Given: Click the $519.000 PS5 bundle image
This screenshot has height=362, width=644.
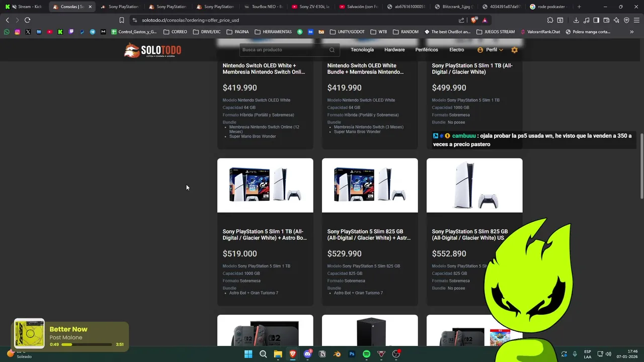Looking at the screenshot, I should pos(265,186).
